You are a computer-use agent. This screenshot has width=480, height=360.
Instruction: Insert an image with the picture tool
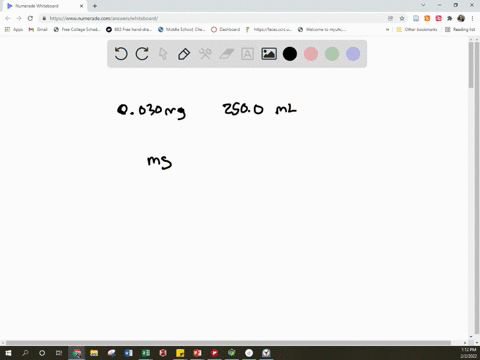(269, 54)
